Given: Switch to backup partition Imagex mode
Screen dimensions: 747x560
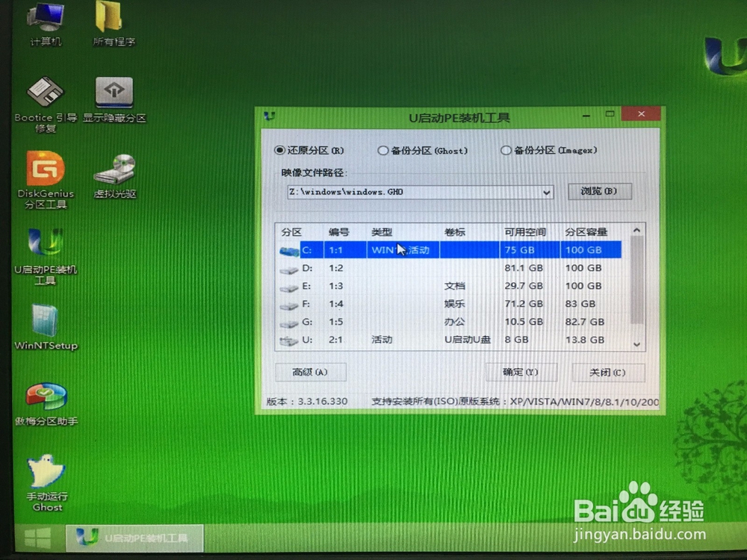Looking at the screenshot, I should point(506,150).
